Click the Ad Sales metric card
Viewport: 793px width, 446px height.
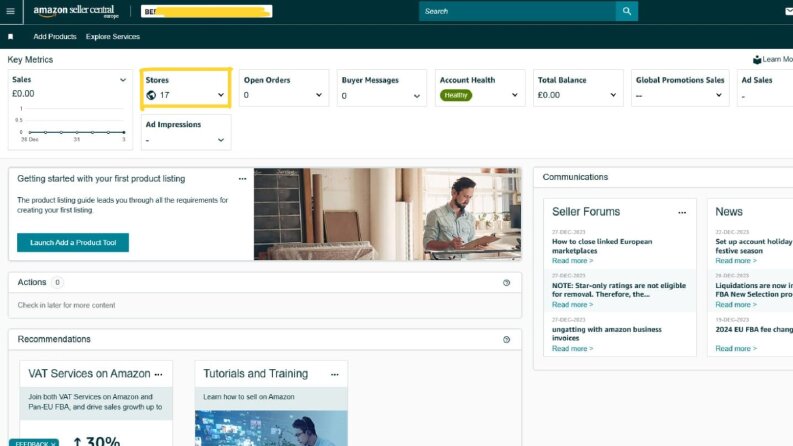click(765, 88)
